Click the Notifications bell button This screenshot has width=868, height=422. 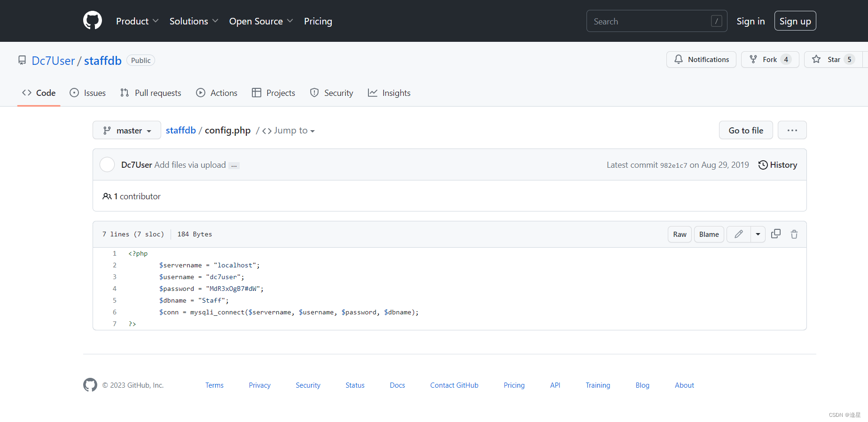click(x=701, y=60)
